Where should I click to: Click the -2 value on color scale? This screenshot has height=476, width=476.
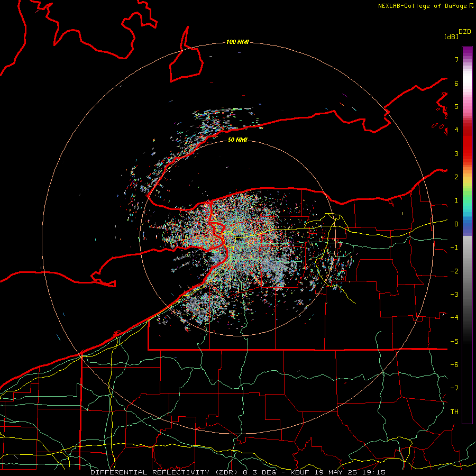pyautogui.click(x=454, y=271)
